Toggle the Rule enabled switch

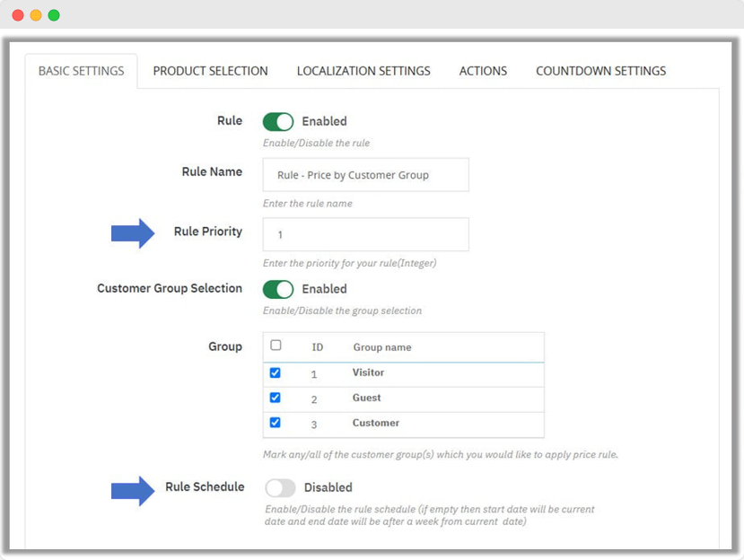click(x=278, y=122)
